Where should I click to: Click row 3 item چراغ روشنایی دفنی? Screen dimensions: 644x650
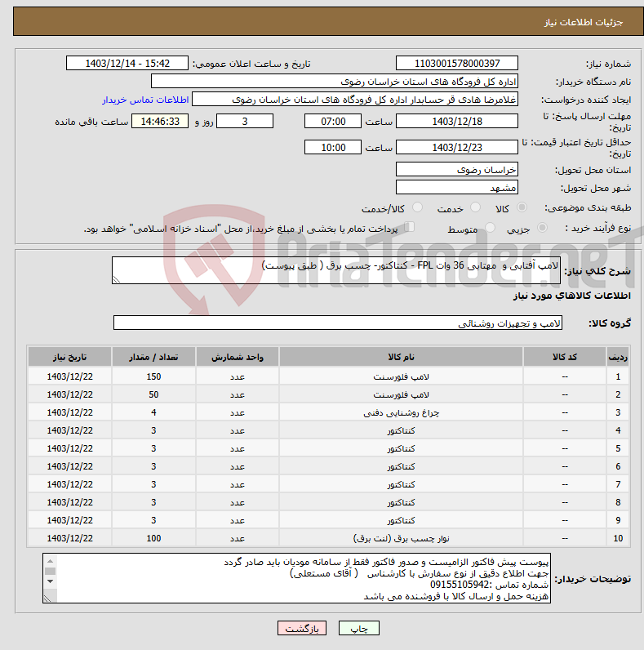pos(401,413)
